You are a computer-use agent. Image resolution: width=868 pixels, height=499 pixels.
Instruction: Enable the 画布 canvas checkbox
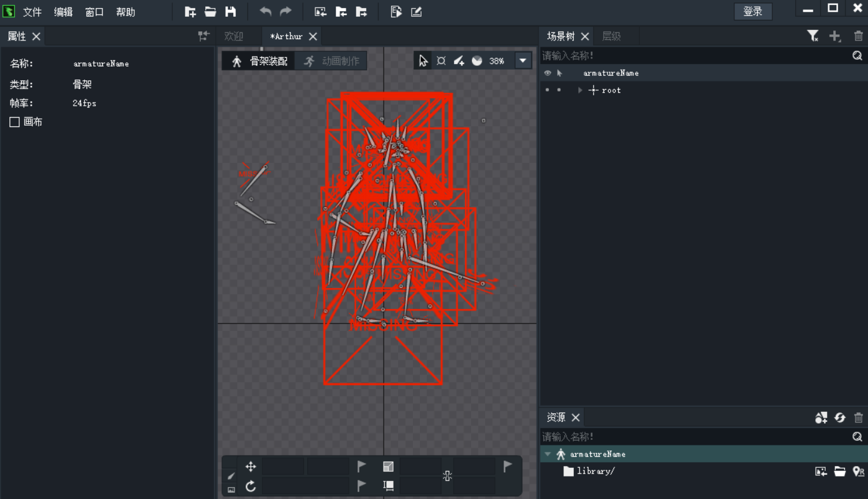[x=15, y=122]
